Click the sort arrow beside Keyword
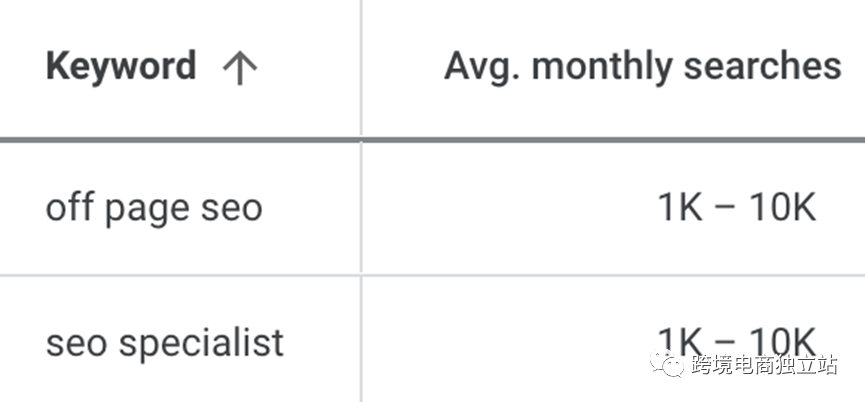 tap(239, 69)
